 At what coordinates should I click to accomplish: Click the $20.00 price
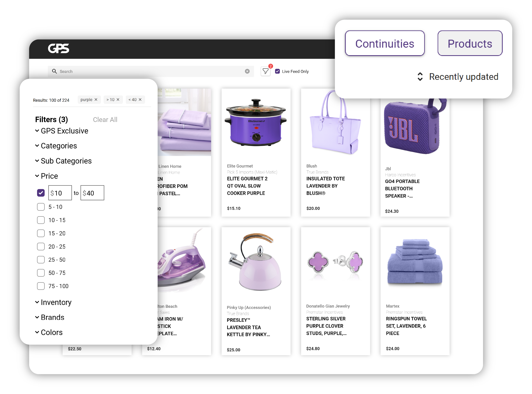click(313, 209)
